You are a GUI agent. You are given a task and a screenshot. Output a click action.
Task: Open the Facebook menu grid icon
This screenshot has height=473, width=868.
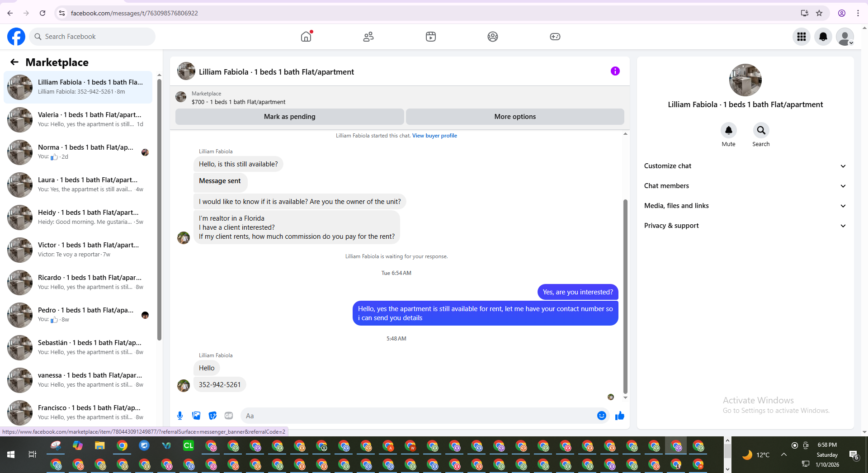click(x=802, y=37)
